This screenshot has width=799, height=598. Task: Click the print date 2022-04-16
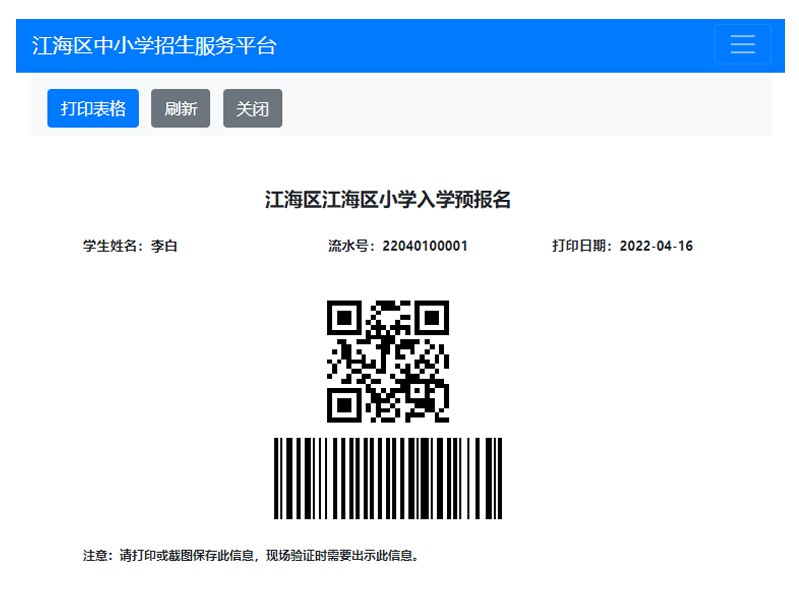tap(656, 246)
